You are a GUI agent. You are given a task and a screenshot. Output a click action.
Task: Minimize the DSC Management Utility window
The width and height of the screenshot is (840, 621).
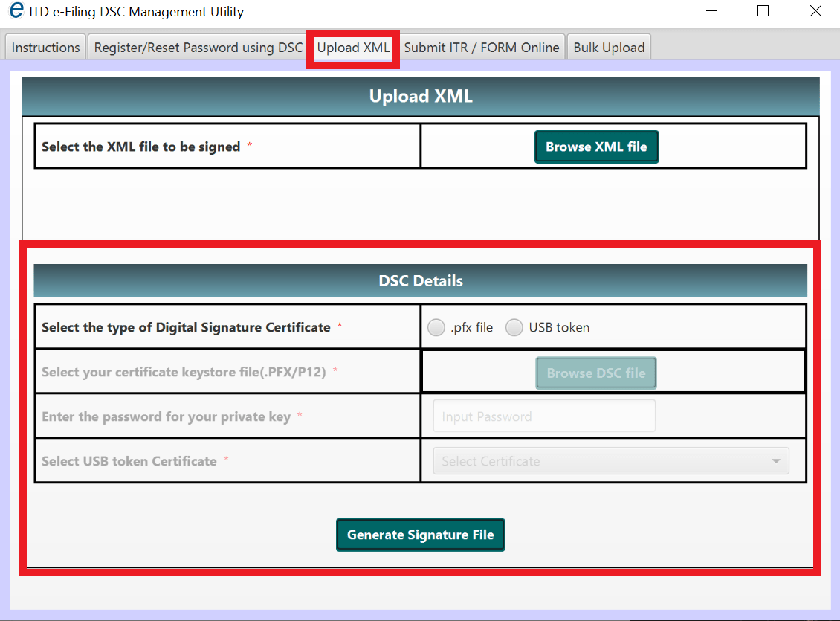(711, 10)
